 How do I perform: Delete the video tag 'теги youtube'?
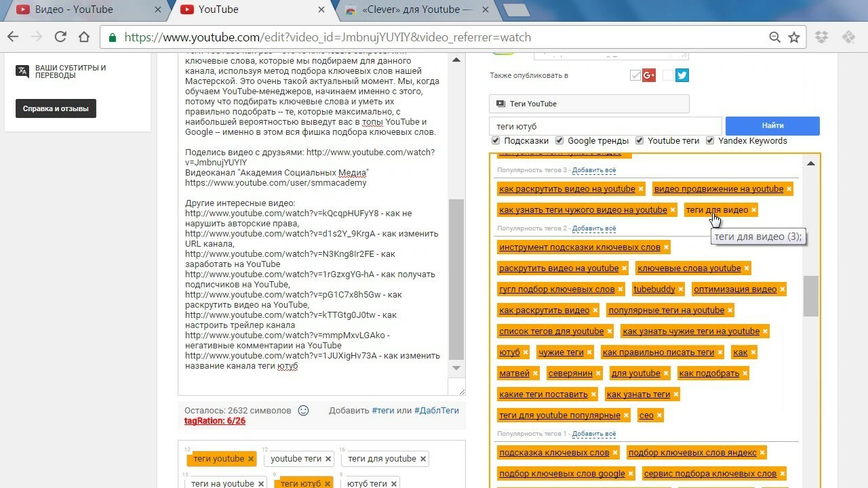point(251,459)
